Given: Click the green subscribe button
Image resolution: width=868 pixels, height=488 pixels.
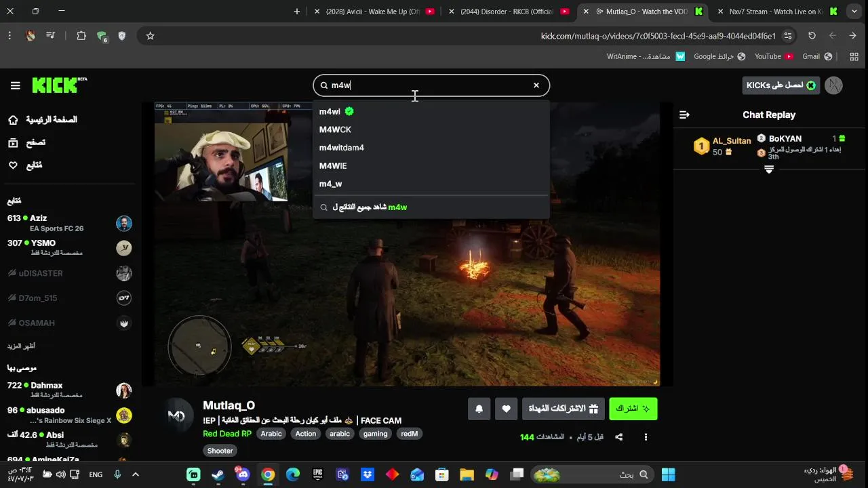Looking at the screenshot, I should click(x=633, y=409).
